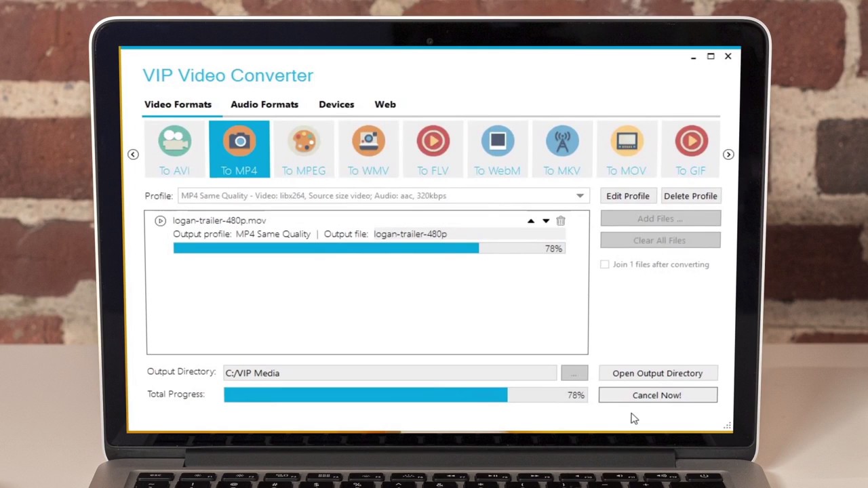Maximize the VIP Video Converter window
The width and height of the screenshot is (868, 488).
pos(711,56)
